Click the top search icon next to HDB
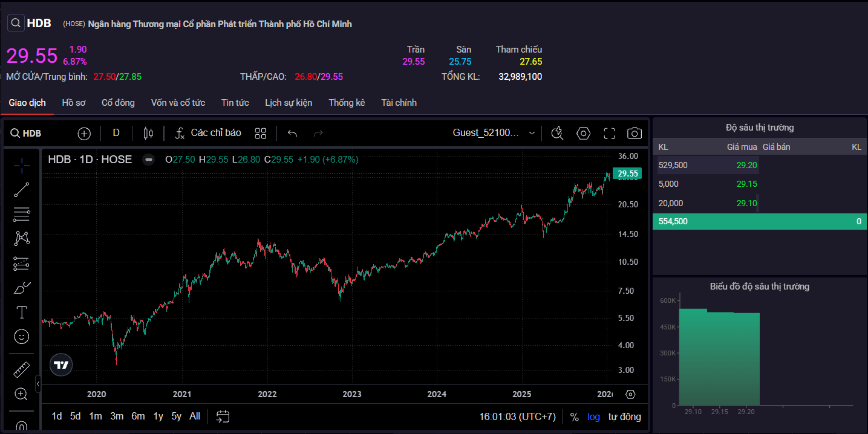The image size is (868, 434). [16, 24]
